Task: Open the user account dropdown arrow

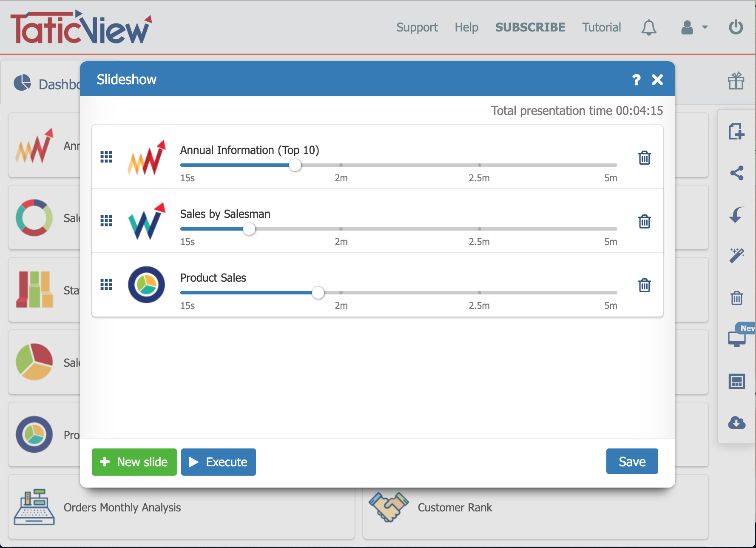Action: click(705, 27)
